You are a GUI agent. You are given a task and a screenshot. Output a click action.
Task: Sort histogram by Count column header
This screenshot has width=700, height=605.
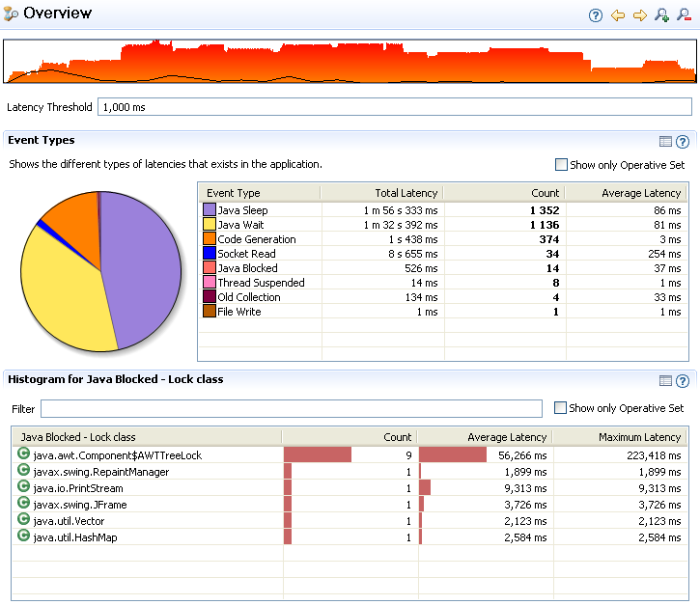(350, 437)
